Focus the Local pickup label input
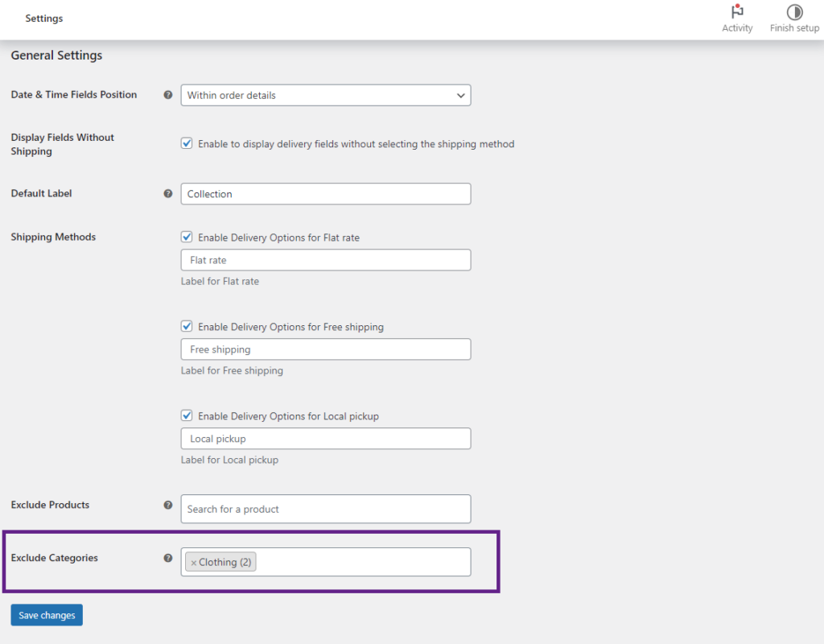The width and height of the screenshot is (824, 644). 326,439
